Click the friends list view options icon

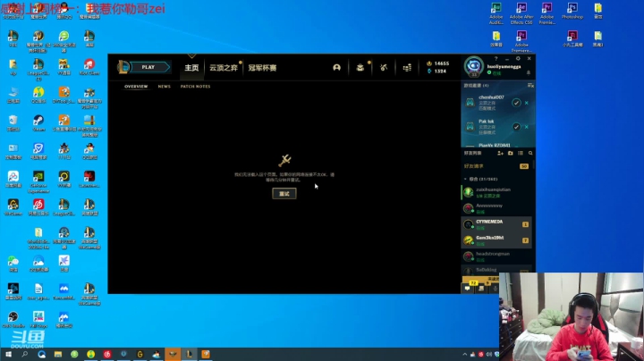coord(521,153)
